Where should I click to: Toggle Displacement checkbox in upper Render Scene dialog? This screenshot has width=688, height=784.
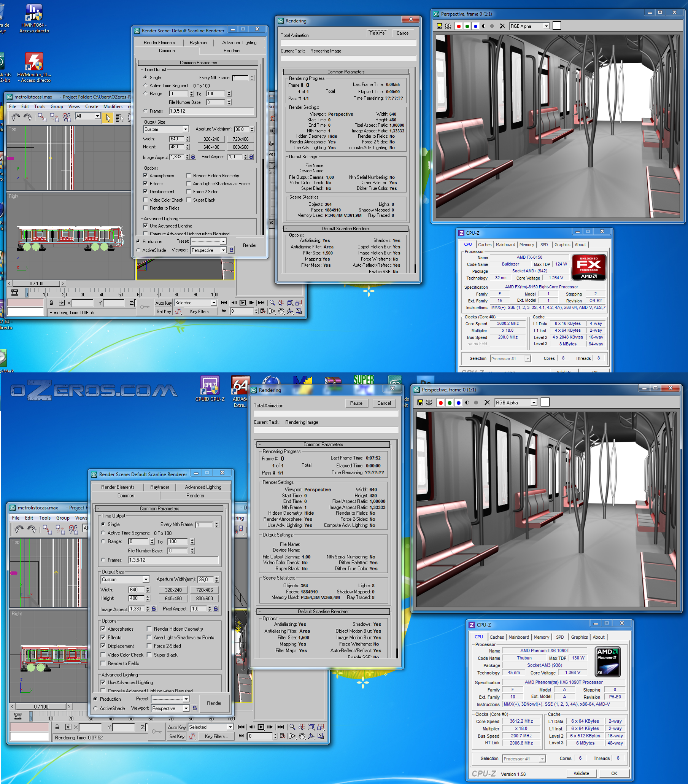coord(145,191)
